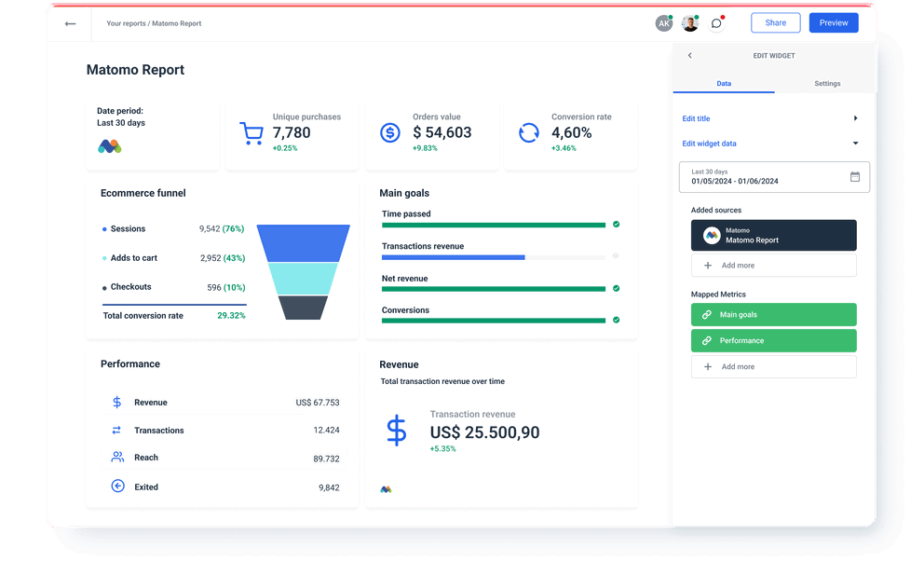The width and height of the screenshot is (924, 562).
Task: Toggle the Transactions revenue status dot
Action: pos(616,256)
